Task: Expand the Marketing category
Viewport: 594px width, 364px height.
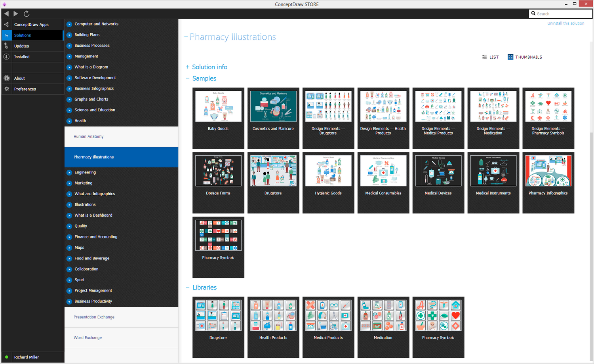Action: coord(69,183)
